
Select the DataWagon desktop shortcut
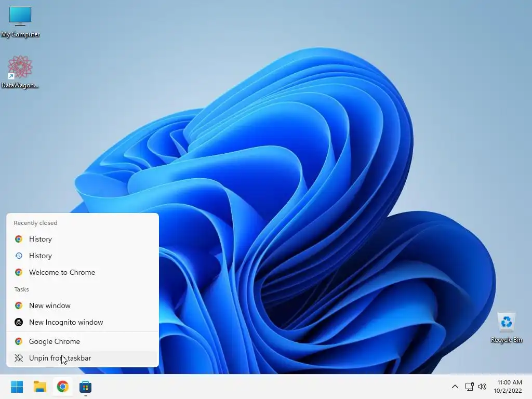click(20, 72)
